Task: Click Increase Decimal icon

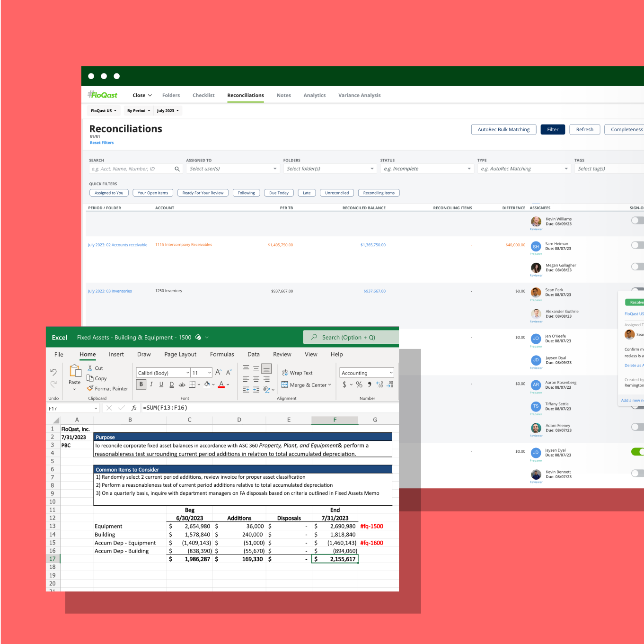Action: point(379,385)
